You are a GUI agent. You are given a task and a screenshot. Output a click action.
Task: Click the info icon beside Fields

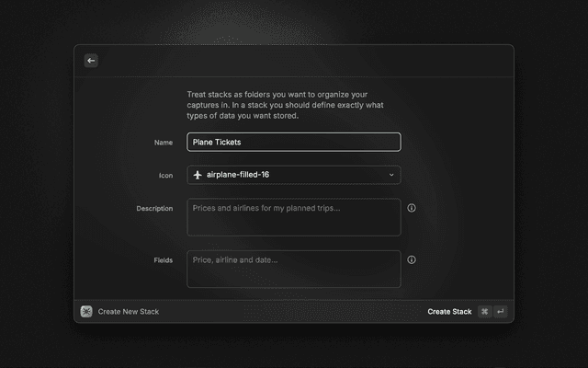[411, 259]
